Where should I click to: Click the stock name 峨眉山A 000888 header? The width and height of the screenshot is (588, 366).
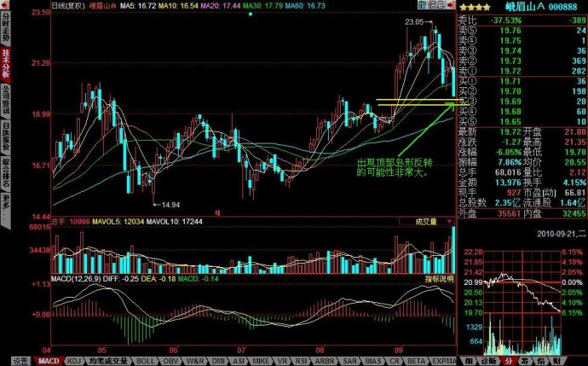(x=541, y=7)
